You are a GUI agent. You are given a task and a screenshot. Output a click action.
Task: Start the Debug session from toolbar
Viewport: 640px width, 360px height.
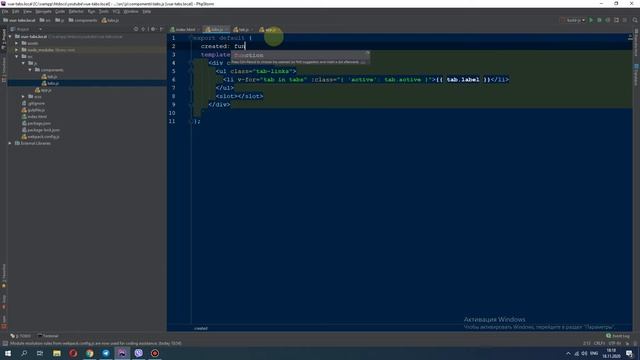point(599,20)
